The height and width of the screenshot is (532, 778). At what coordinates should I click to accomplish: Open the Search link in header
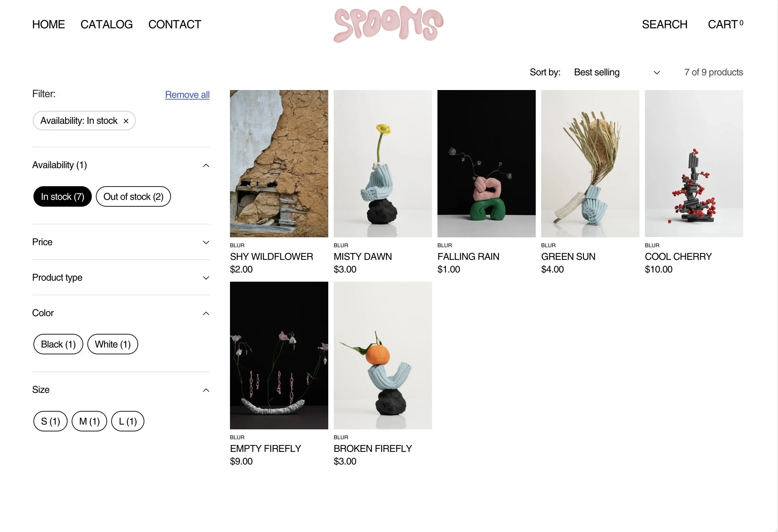pos(664,25)
